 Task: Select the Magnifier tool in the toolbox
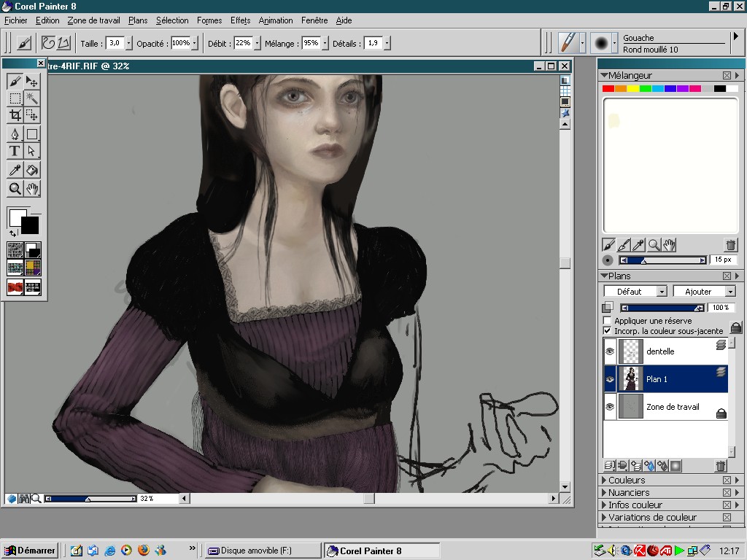(x=15, y=189)
